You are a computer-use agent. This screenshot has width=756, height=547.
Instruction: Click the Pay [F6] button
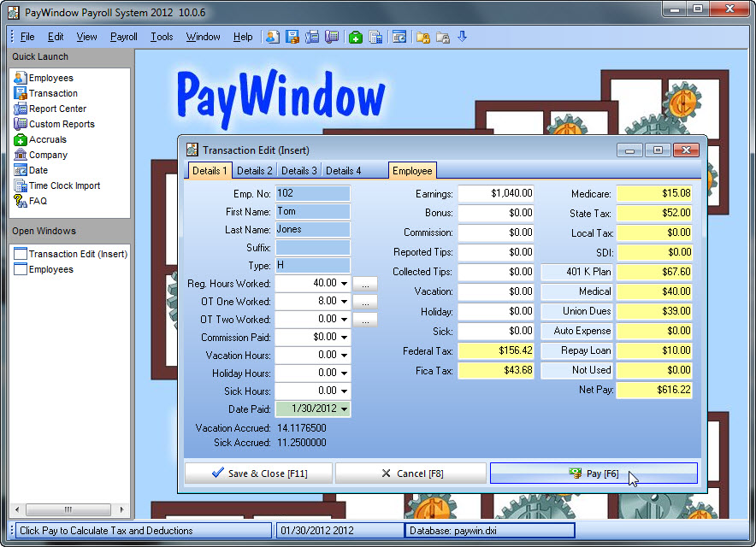[x=594, y=473]
